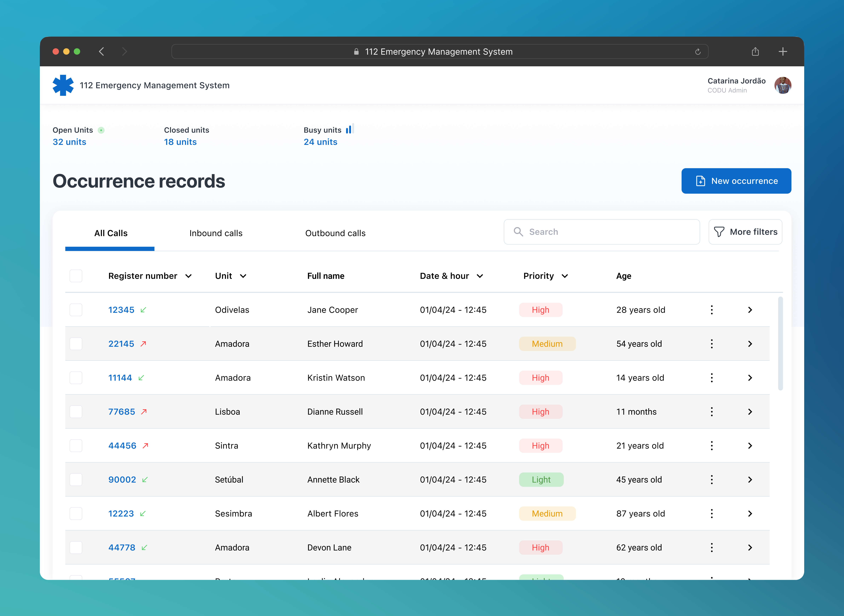Image resolution: width=844 pixels, height=616 pixels.
Task: Click outbound arrow icon next to 22145
Action: click(143, 344)
